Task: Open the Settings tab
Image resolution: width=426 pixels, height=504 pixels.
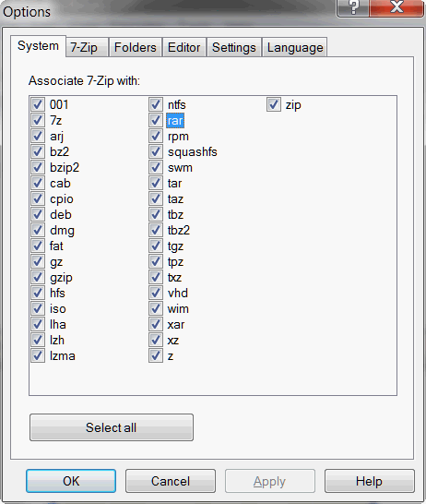Action: [234, 47]
